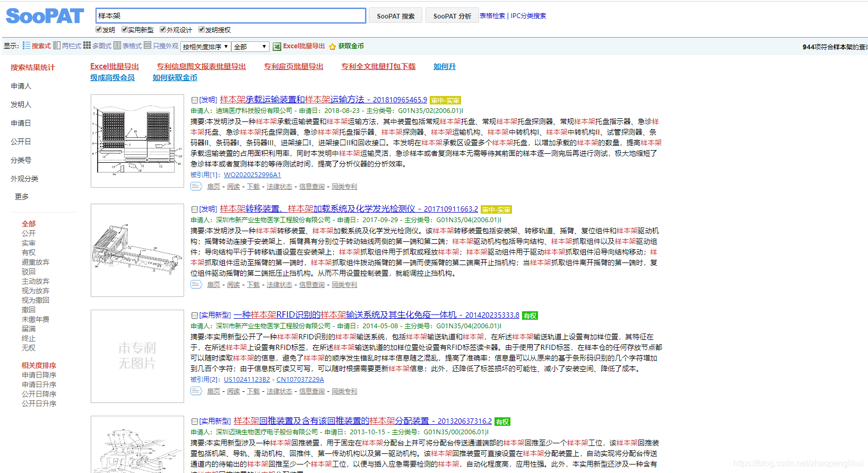Open 申请日 statistics in sidebar
Image resolution: width=868 pixels, height=473 pixels.
point(21,123)
